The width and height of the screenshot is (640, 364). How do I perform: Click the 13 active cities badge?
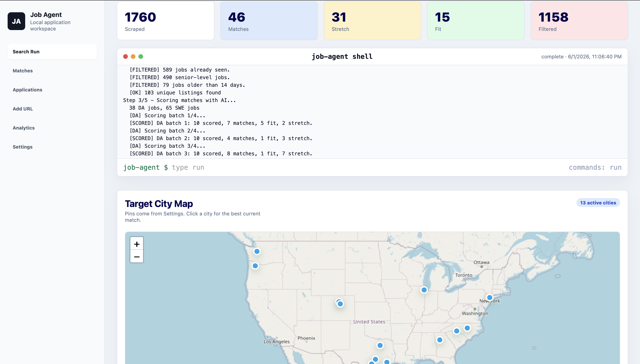(598, 203)
